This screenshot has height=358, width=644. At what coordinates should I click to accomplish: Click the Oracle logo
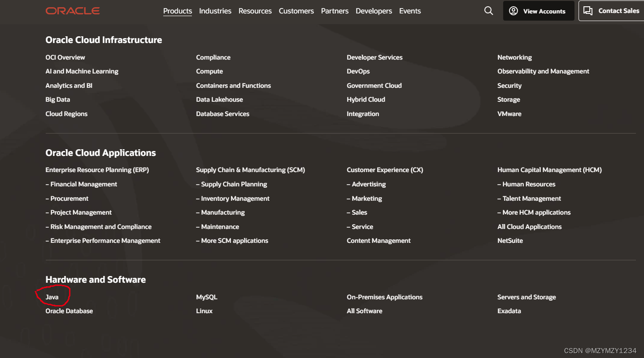pyautogui.click(x=73, y=11)
